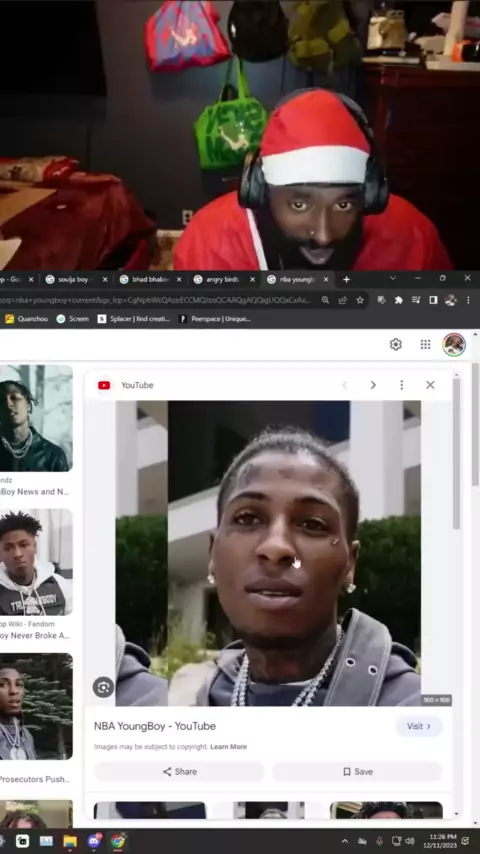Image resolution: width=480 pixels, height=854 pixels.
Task: Open Google settings gear icon
Action: pos(396,344)
